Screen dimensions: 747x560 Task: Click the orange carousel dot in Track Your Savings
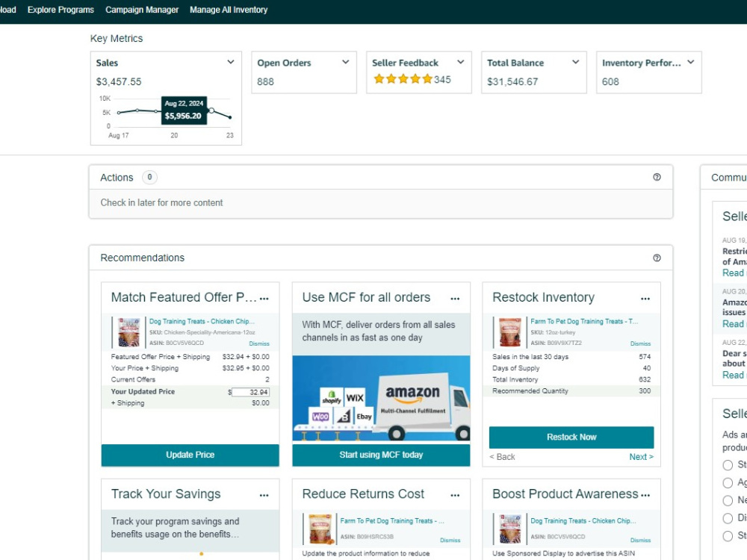(202, 554)
